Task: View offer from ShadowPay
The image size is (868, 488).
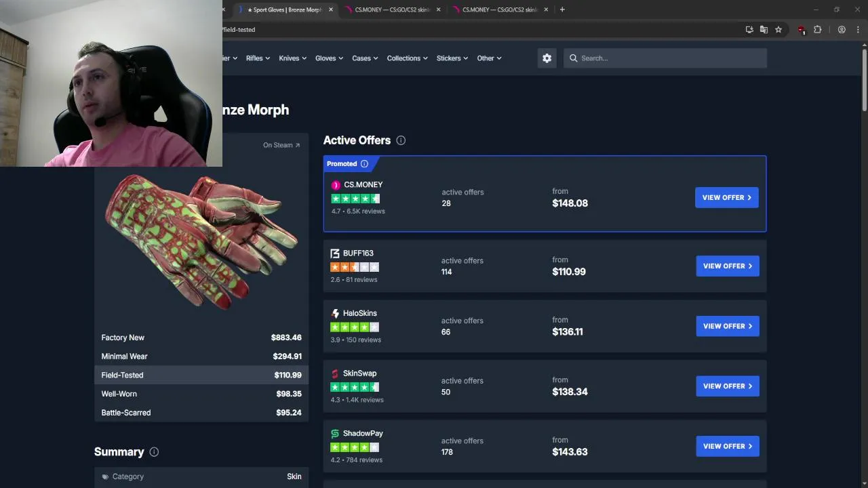Action: coord(728,447)
